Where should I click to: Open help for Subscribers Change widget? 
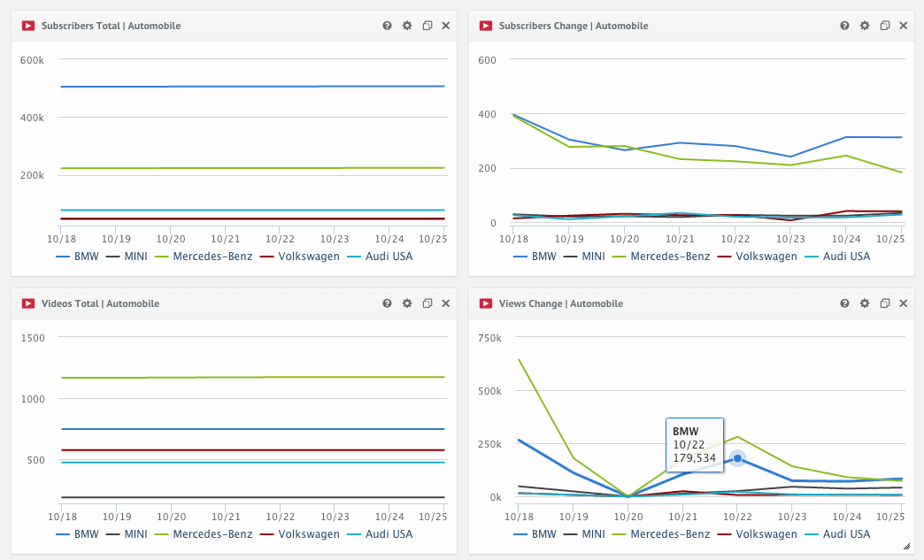844,26
